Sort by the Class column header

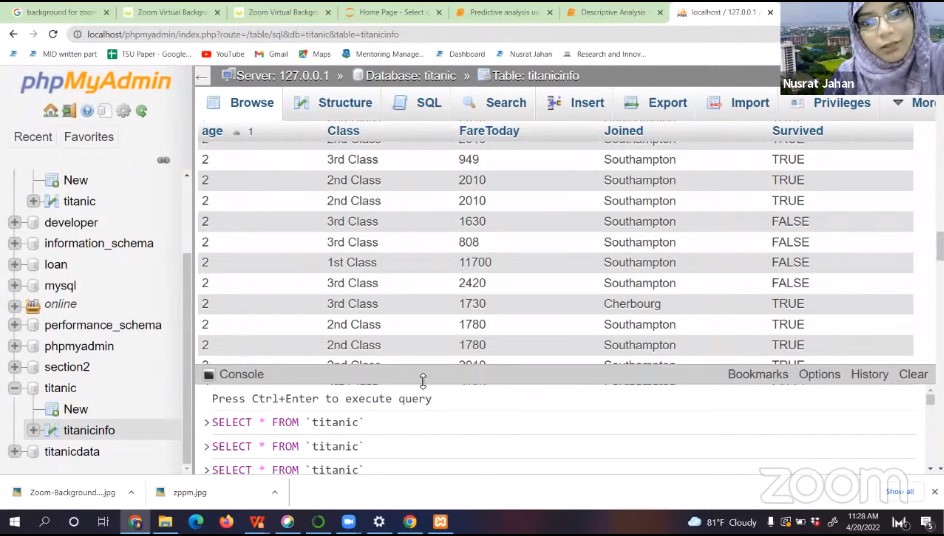pyautogui.click(x=343, y=131)
